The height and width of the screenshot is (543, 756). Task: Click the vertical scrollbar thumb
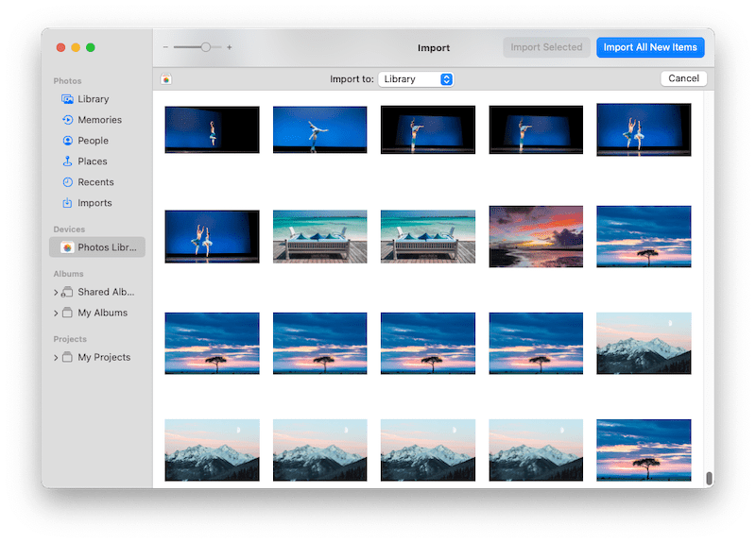(x=709, y=478)
